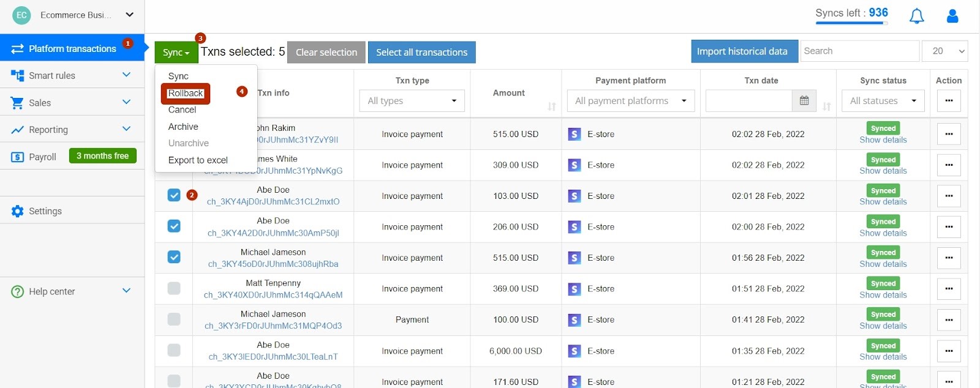Click the Reporting chart icon
980x388 pixels.
17,130
